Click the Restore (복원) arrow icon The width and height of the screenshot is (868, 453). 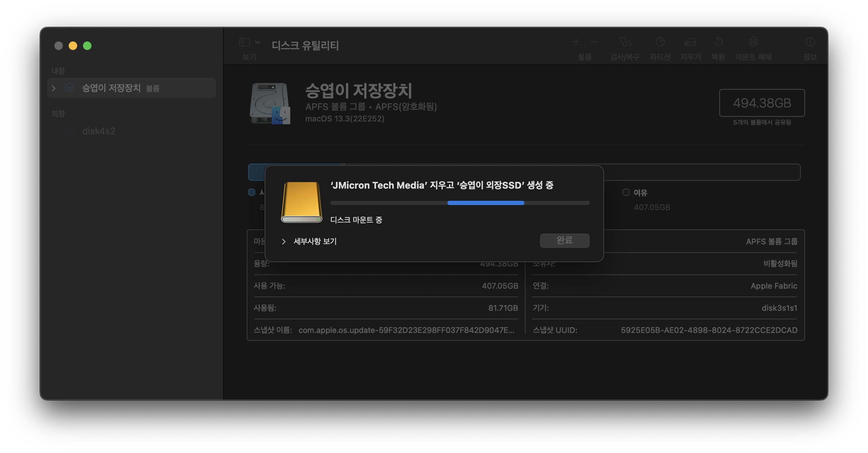pos(718,43)
